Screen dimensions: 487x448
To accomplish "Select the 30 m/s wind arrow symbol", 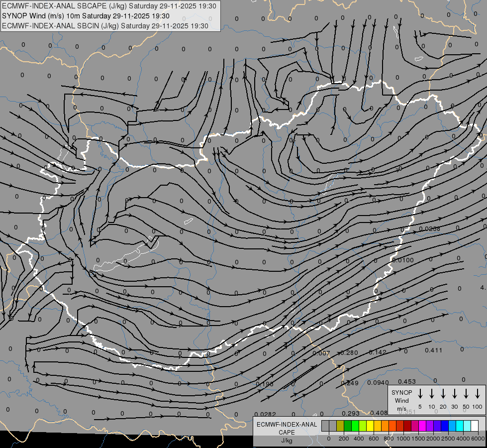I will point(454,393).
